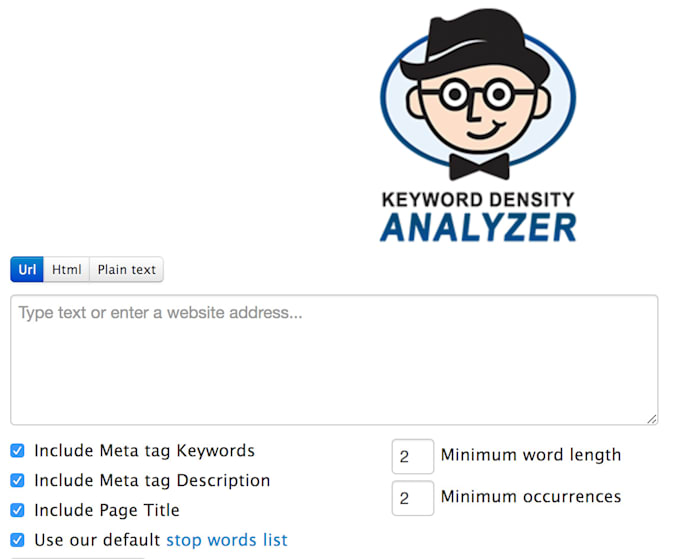
Task: Click the 'Include Meta tag Description' label text
Action: point(152,481)
